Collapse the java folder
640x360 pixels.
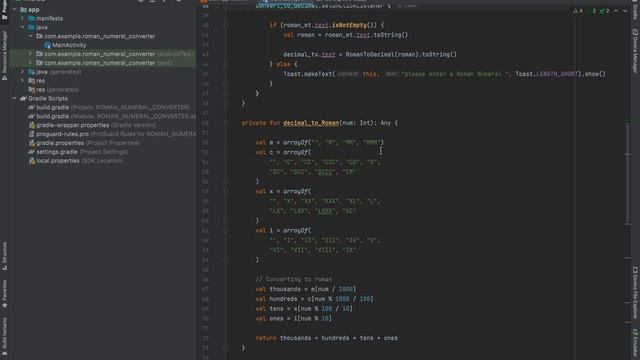[x=22, y=27]
